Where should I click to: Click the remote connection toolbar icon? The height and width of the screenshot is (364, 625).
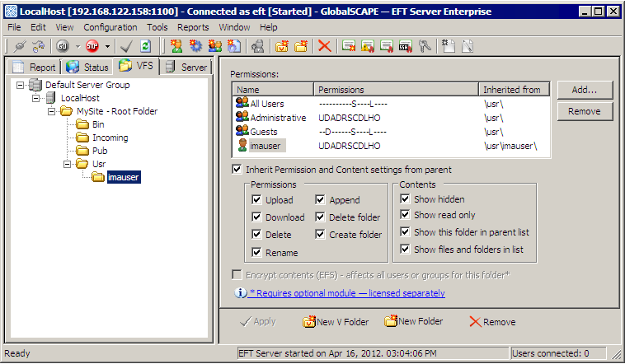[39, 47]
